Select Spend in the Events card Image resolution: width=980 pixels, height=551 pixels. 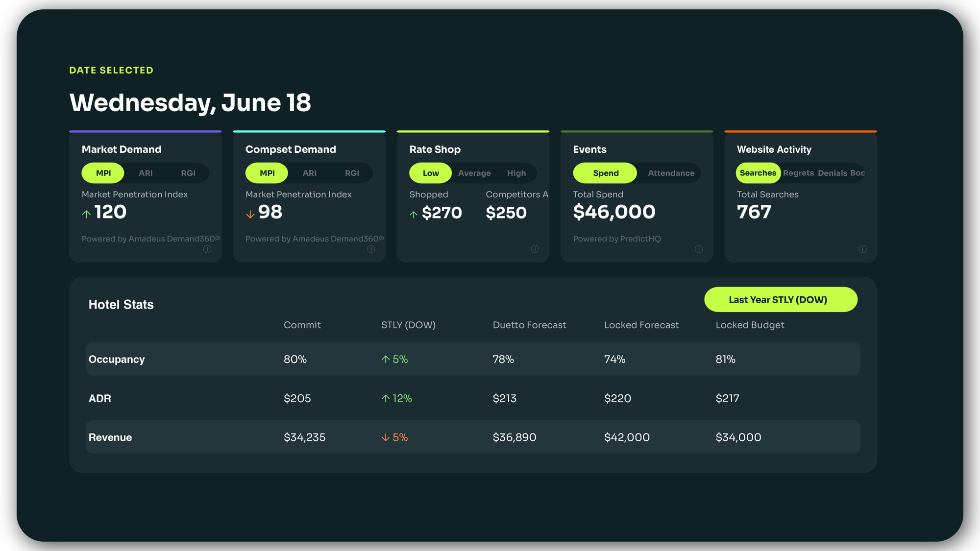(x=606, y=173)
